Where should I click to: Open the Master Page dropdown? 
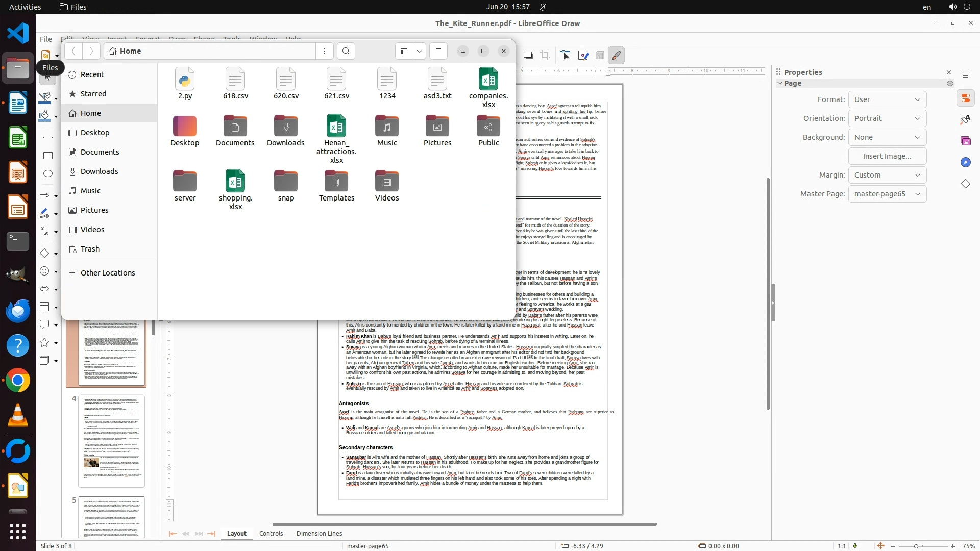click(x=887, y=194)
